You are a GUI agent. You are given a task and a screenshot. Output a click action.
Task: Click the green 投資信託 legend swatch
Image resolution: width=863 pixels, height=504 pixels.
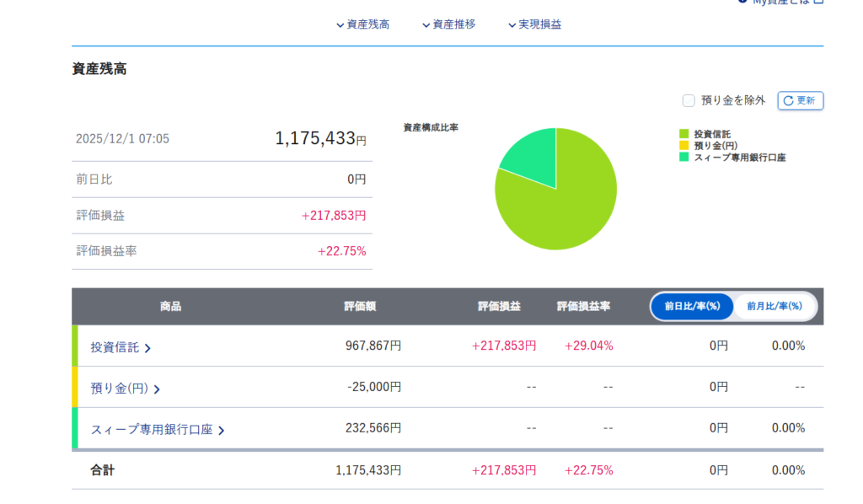(684, 134)
